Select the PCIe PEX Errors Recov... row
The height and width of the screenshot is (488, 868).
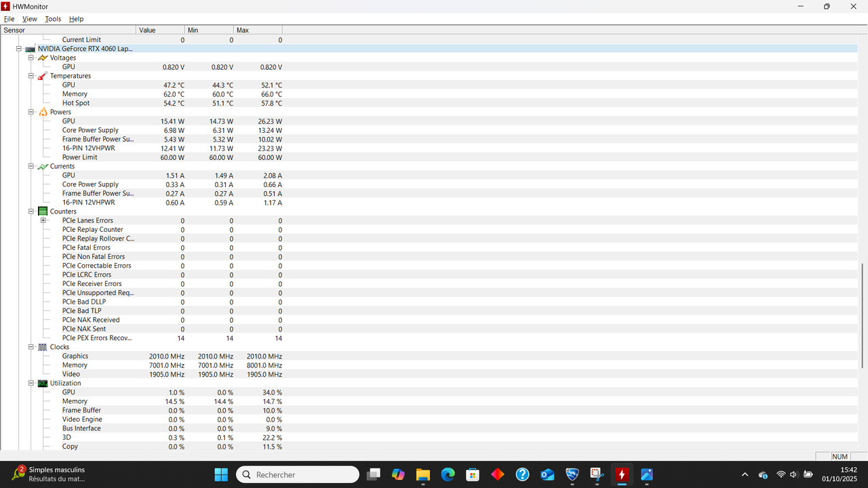[x=429, y=338]
